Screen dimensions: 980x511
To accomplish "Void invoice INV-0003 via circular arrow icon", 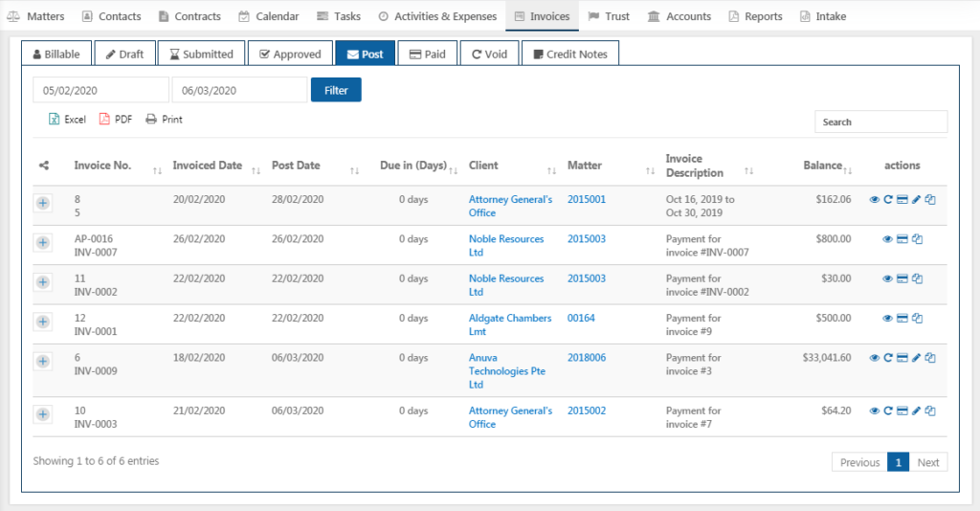I will click(x=887, y=411).
